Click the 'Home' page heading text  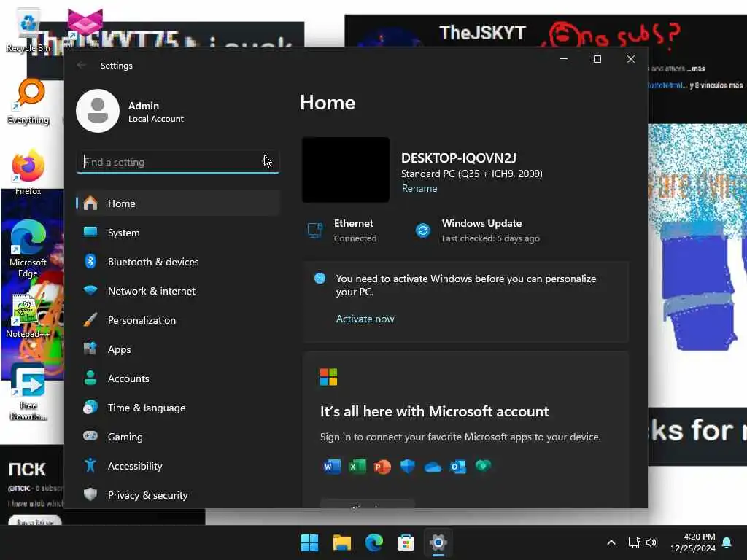coord(328,103)
